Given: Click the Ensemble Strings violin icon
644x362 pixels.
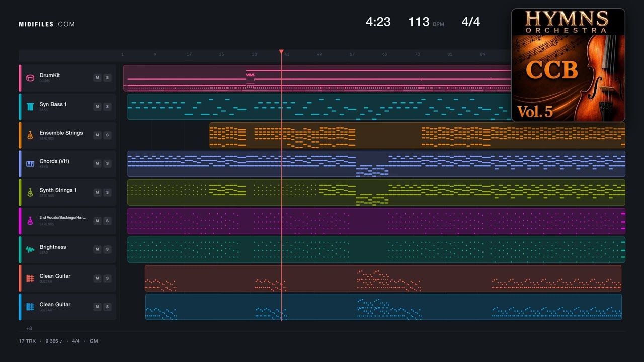Looking at the screenshot, I should pyautogui.click(x=30, y=135).
